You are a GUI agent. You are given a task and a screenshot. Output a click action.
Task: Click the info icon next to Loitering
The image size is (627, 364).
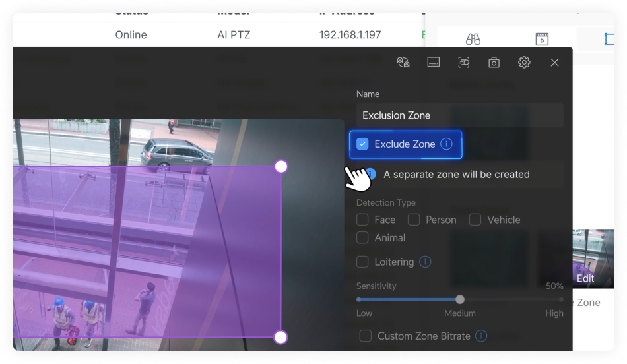pos(426,262)
